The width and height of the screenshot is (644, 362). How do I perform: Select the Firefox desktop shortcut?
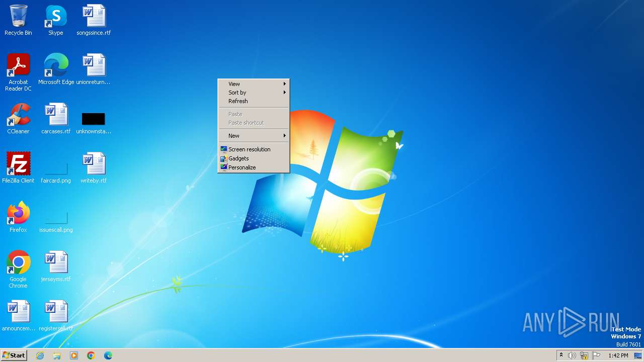click(18, 217)
